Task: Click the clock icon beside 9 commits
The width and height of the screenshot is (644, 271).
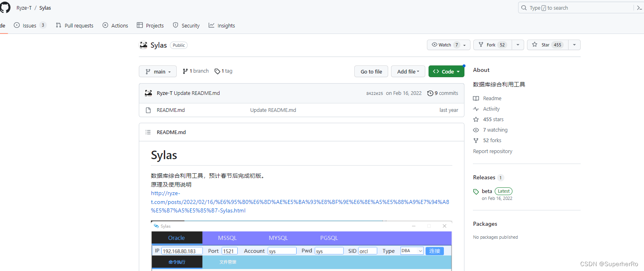Action: (x=430, y=93)
